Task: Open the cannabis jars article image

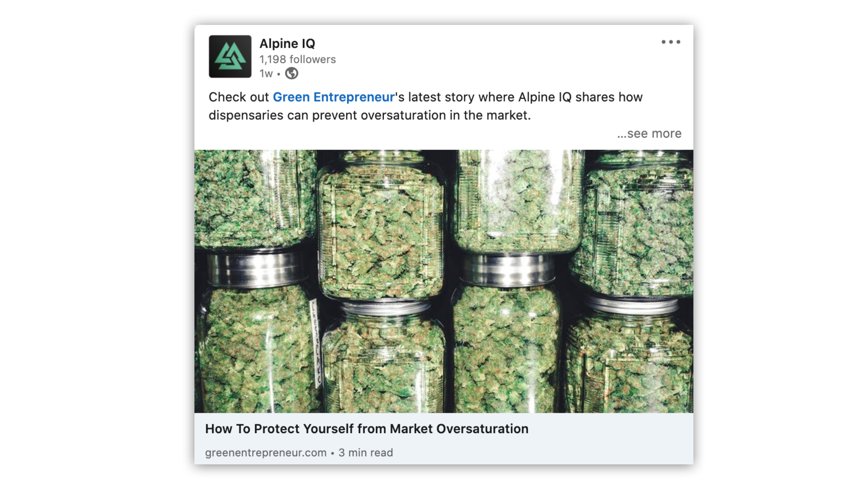Action: point(444,281)
